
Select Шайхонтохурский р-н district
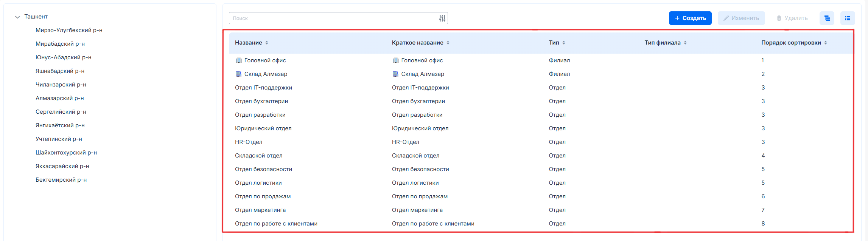(66, 153)
